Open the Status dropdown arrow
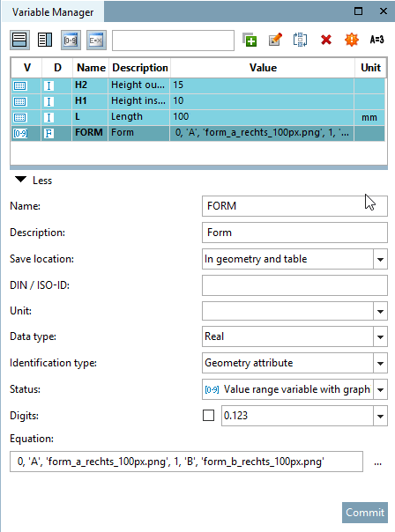Screen dimensions: 395x532 [x=380, y=389]
